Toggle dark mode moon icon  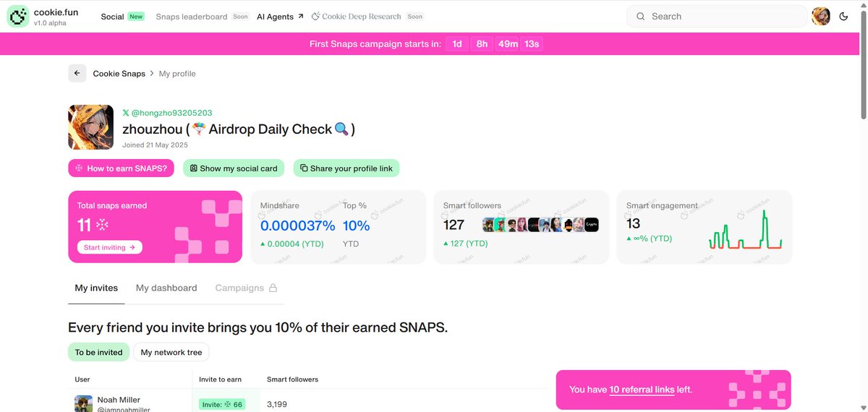843,17
